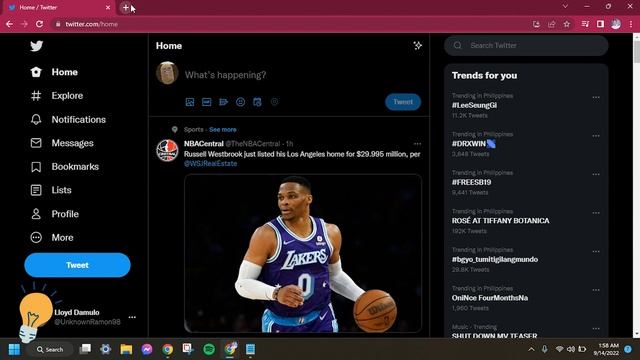Open the #FREESB19 trend
Viewport: 640px width, 360px height.
pos(471,182)
